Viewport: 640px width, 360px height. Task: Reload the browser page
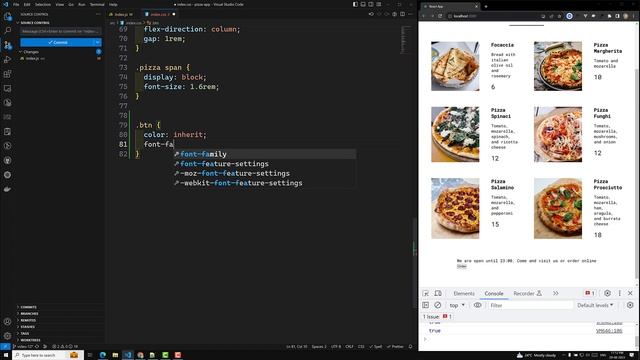click(x=440, y=16)
